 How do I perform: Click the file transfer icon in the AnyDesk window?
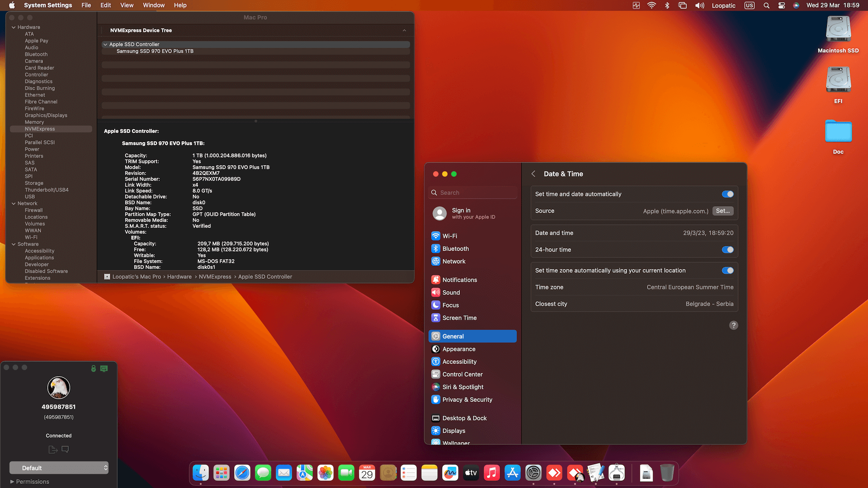(52, 449)
